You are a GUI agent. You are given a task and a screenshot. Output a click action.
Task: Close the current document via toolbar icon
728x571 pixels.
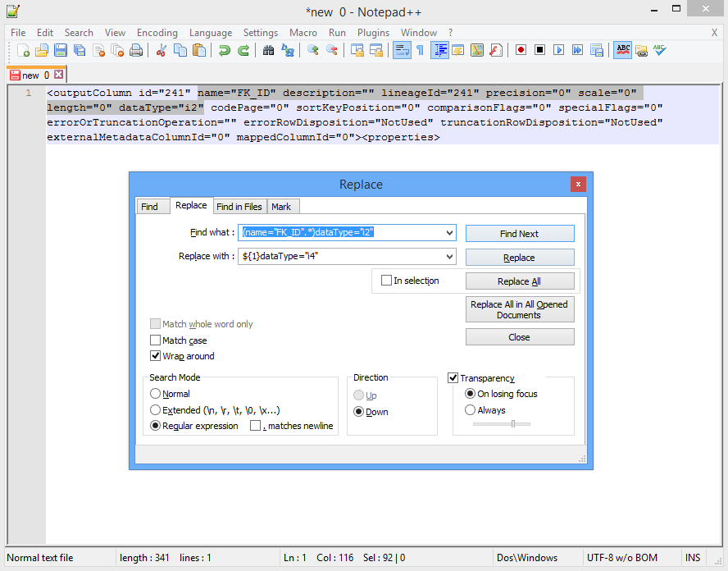(98, 50)
